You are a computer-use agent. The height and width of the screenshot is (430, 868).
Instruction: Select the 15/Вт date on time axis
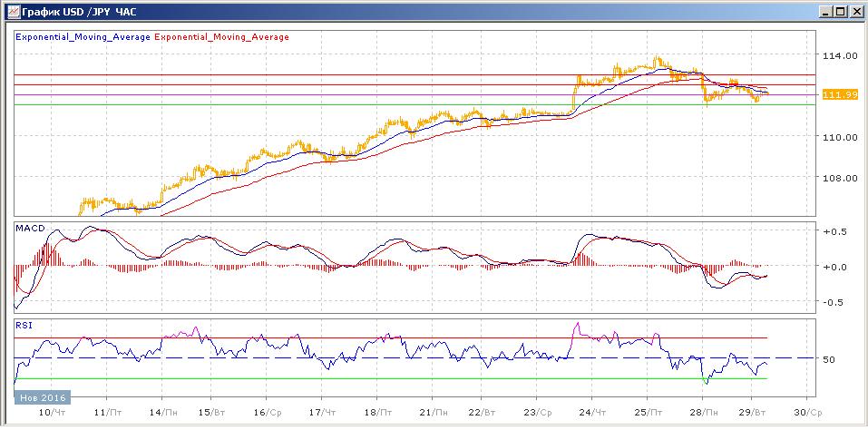click(x=211, y=413)
